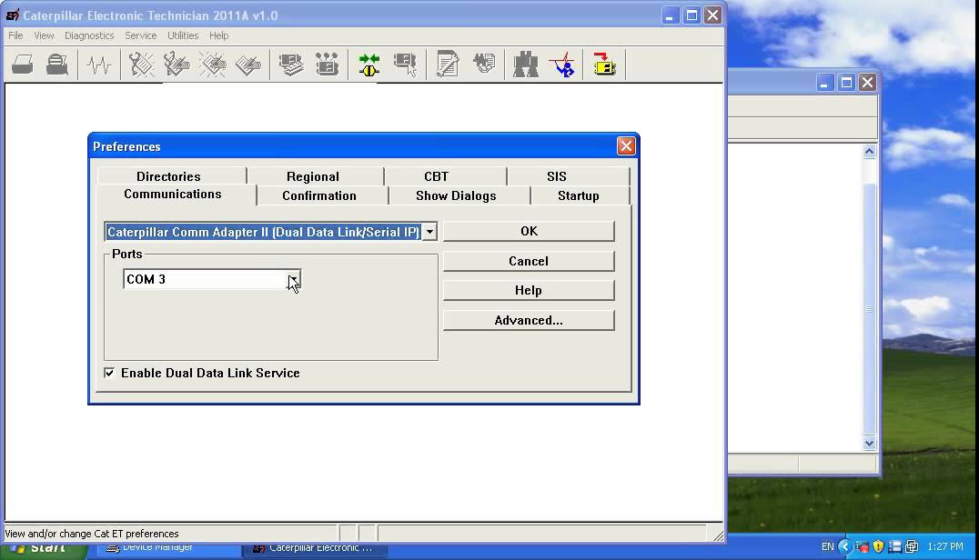Open the View menu

tap(44, 35)
